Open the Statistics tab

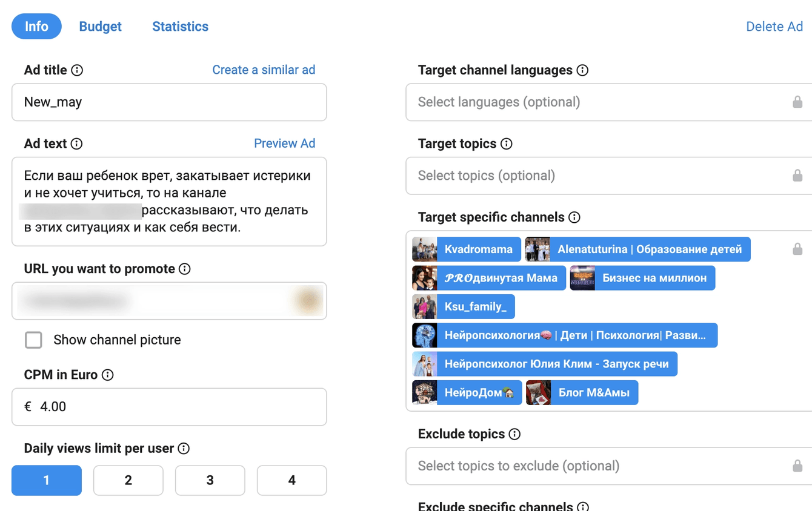pyautogui.click(x=180, y=27)
